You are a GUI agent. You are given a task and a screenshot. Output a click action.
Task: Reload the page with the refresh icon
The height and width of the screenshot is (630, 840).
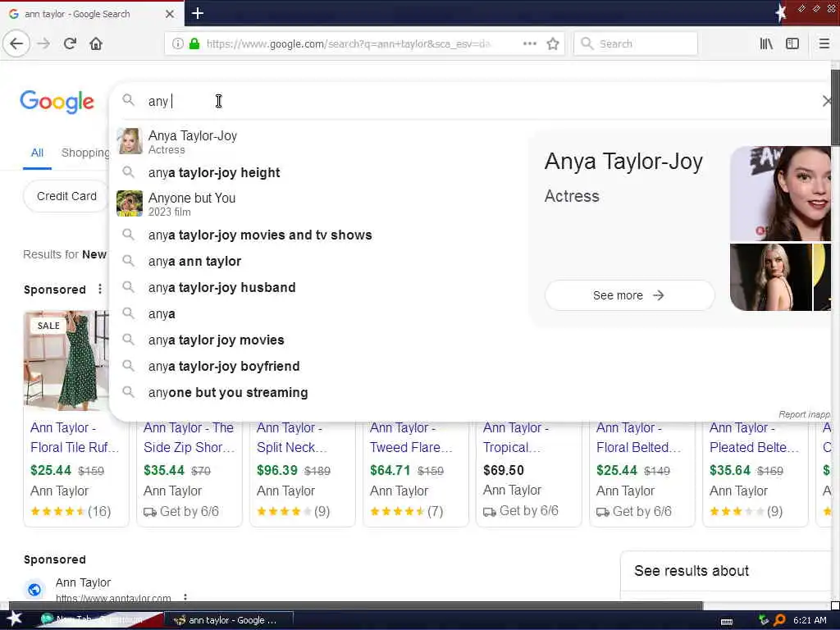(70, 43)
